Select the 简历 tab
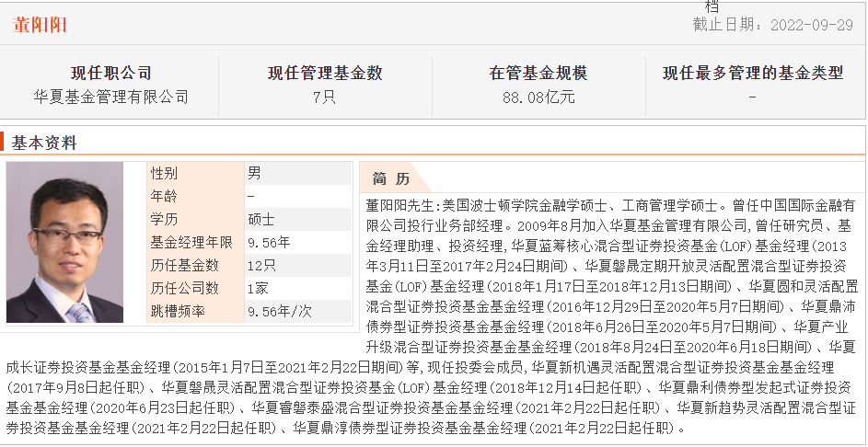 click(x=391, y=178)
